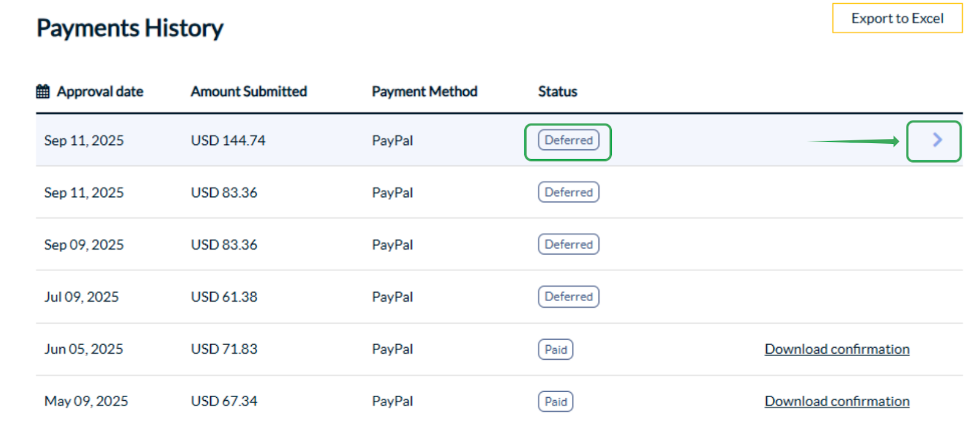The height and width of the screenshot is (443, 980).
Task: Click the Paid badge for USD 67.34
Action: pos(556,401)
